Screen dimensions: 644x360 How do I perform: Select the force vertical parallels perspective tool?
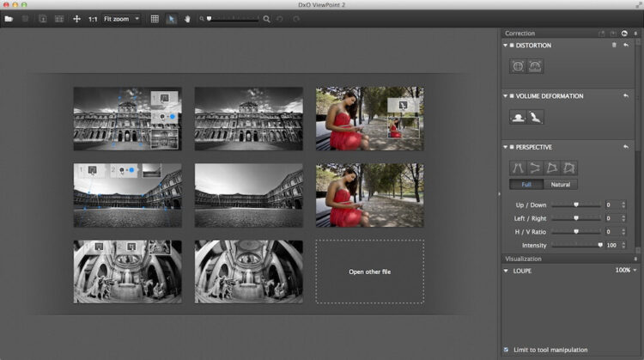pos(518,168)
